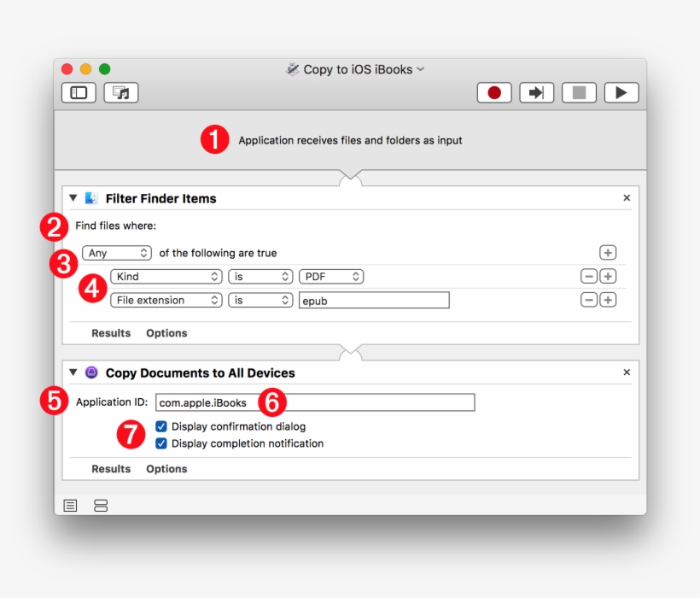The width and height of the screenshot is (700, 598).
Task: Show Results of Filter Finder Items
Action: (x=111, y=333)
